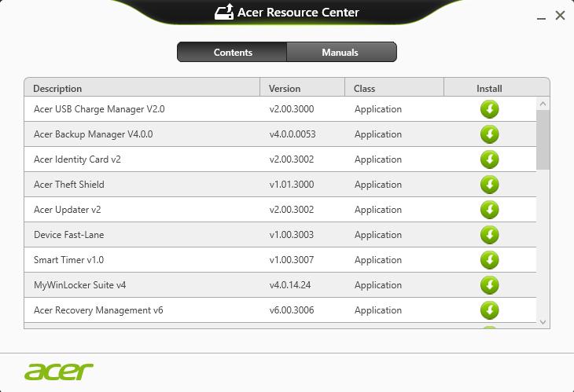Image resolution: width=574 pixels, height=392 pixels.
Task: Install Acer USB Charge Manager V2.0
Action: click(489, 109)
